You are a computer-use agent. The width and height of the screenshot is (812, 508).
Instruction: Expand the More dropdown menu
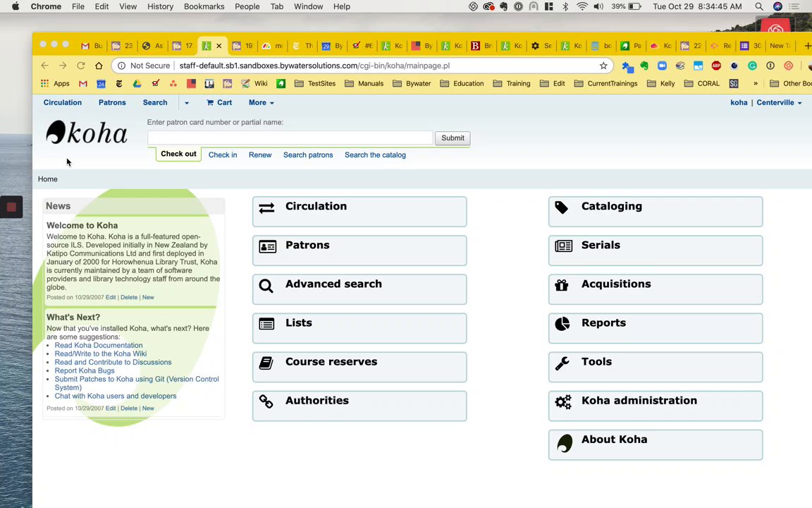(261, 102)
